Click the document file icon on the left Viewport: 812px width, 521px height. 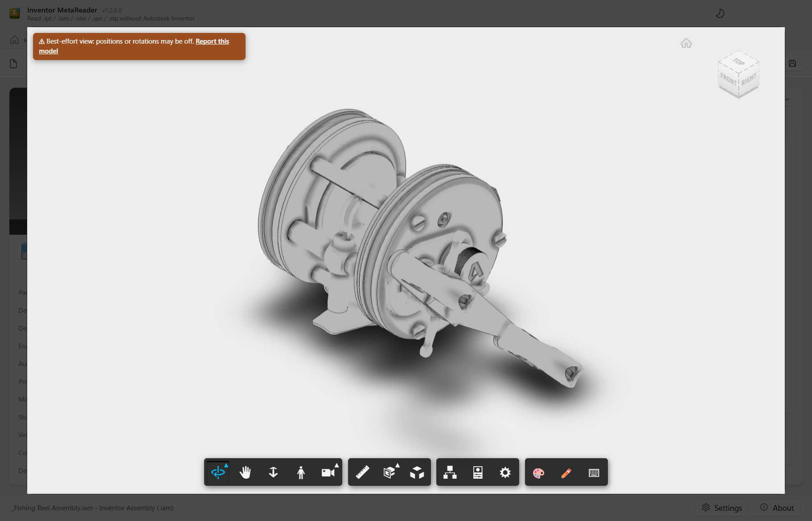point(13,64)
